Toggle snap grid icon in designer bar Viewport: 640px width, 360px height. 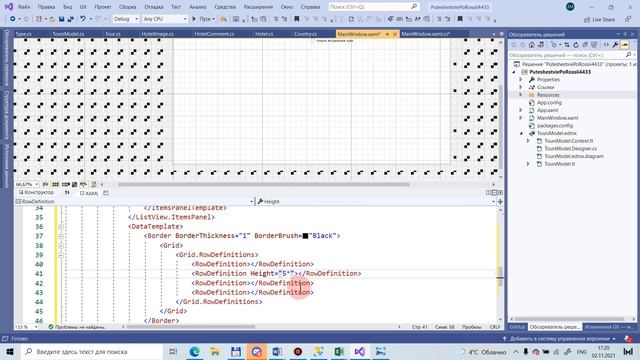pyautogui.click(x=55, y=184)
